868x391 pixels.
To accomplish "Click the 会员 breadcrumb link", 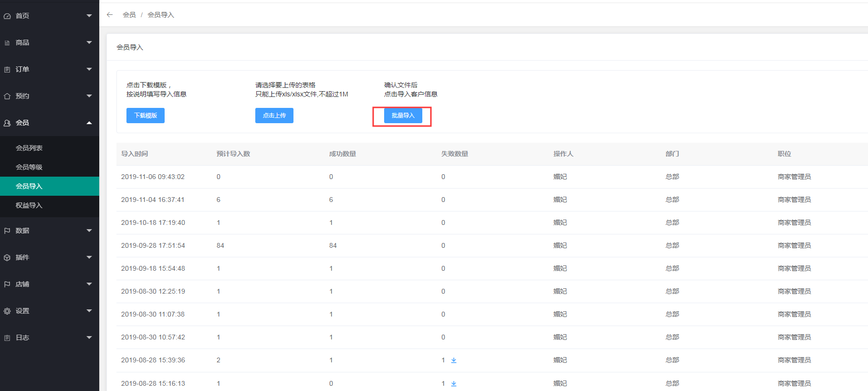I will (129, 15).
